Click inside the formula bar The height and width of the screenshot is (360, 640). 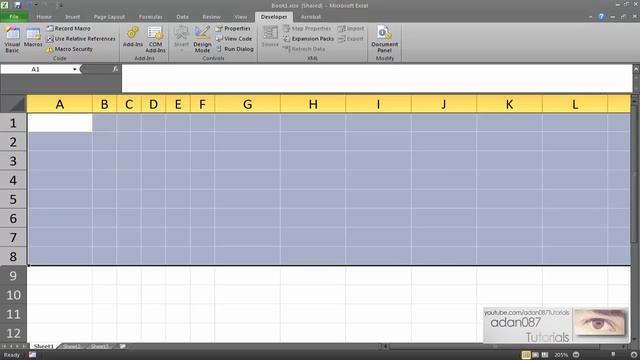[x=377, y=78]
